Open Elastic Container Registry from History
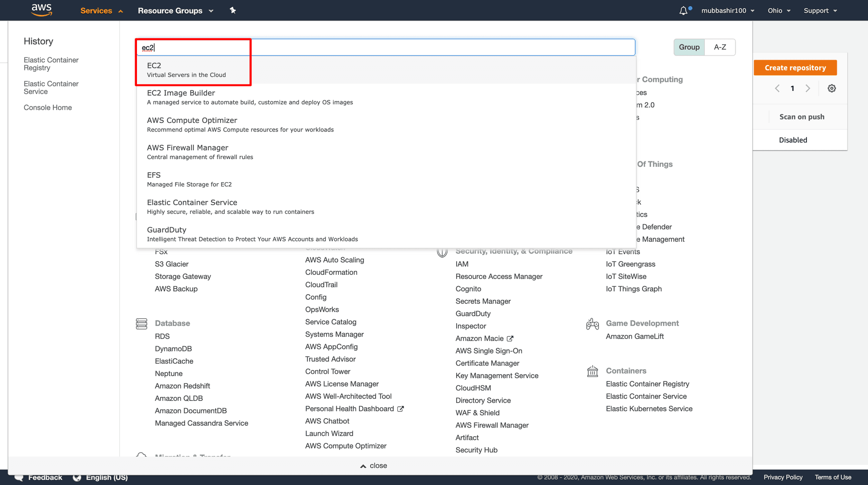 tap(51, 64)
